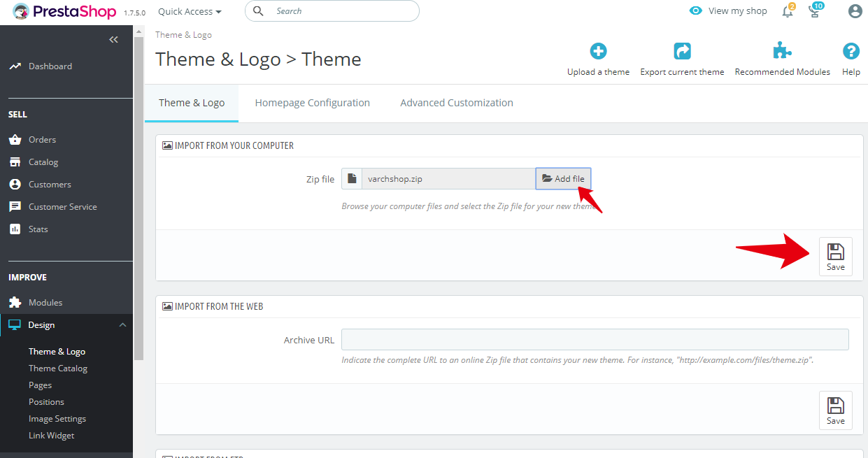This screenshot has width=868, height=458.
Task: Open the orders trophy icon with badge 10
Action: pos(815,10)
